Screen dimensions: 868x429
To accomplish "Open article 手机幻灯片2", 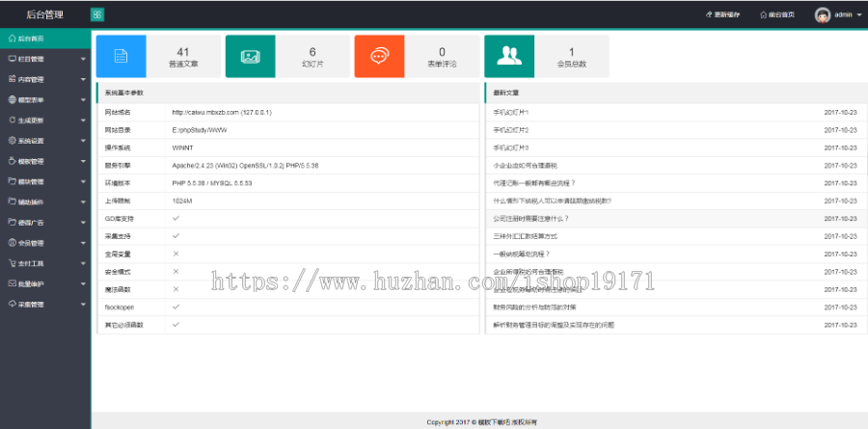I will tap(510, 130).
